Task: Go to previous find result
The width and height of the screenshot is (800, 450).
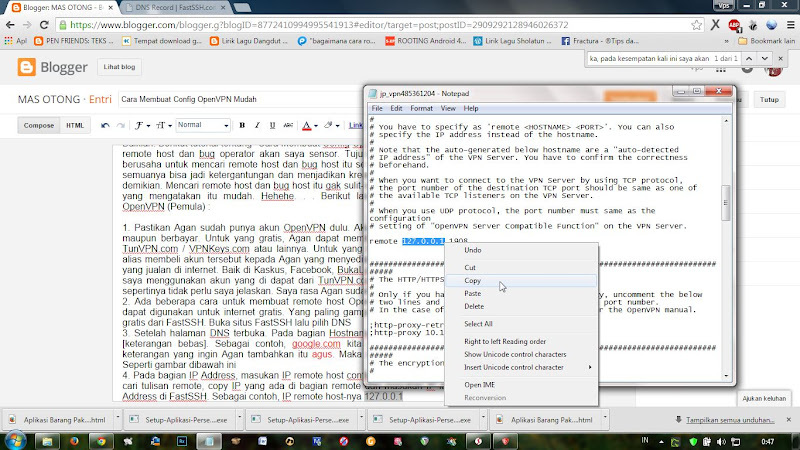Action: 749,58
